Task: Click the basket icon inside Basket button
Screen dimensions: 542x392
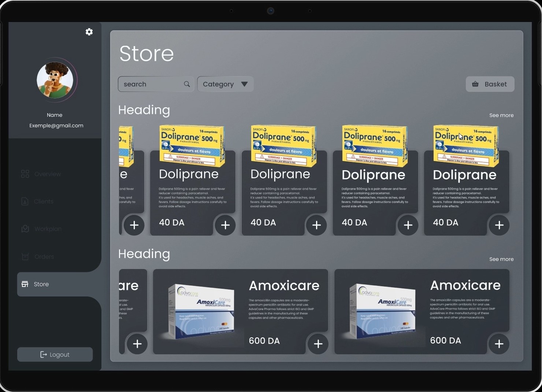Action: tap(475, 84)
